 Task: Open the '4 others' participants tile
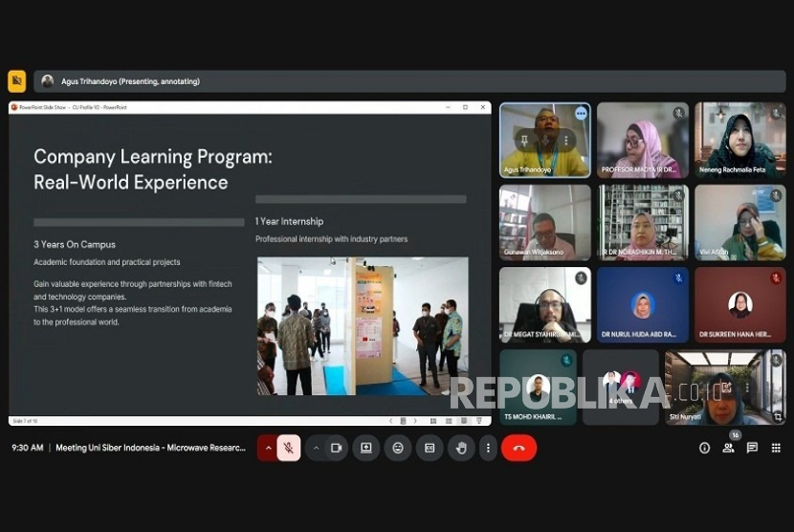point(620,387)
